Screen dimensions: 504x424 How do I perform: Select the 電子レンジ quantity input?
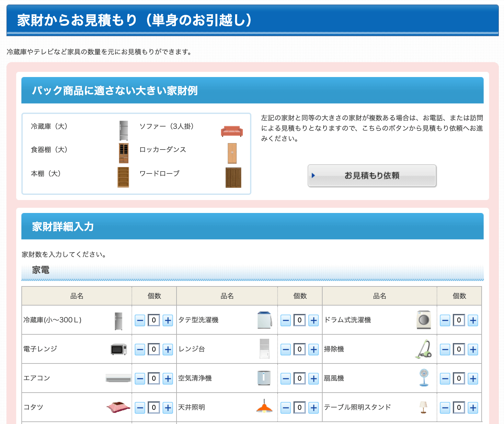click(154, 349)
